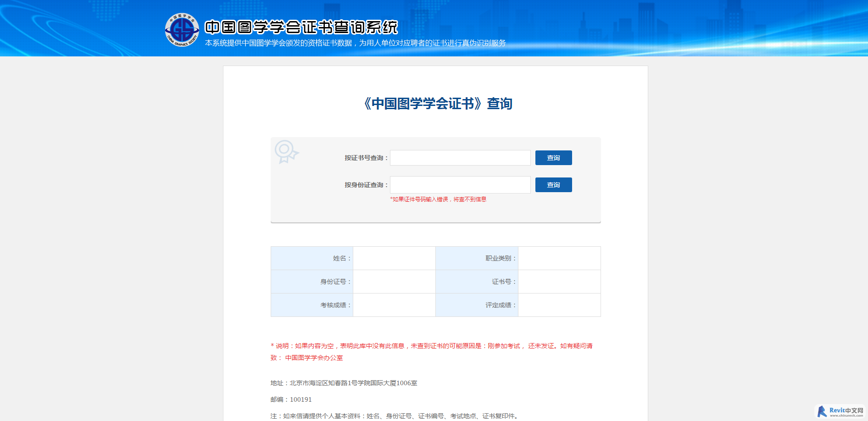Click the China Graphics Society logo
Image resolution: width=868 pixels, height=421 pixels.
pos(182,29)
